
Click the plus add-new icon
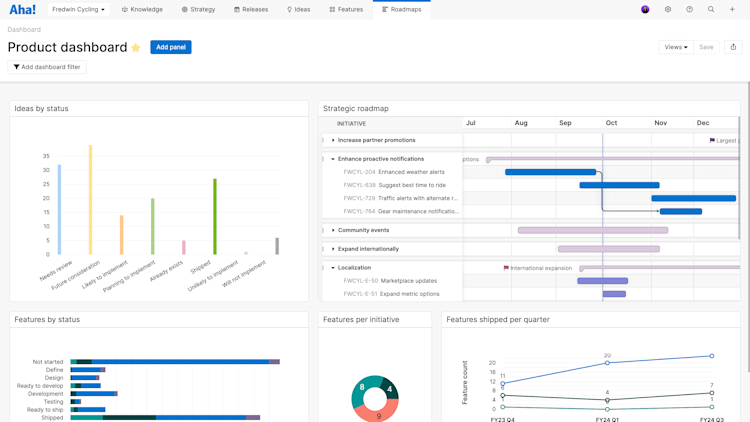(732, 10)
